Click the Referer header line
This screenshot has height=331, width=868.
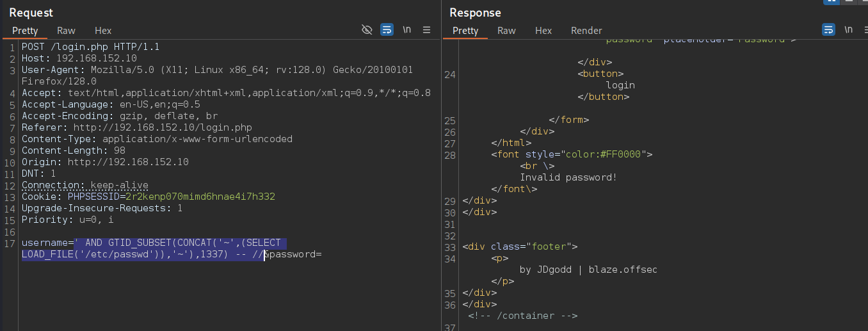pos(137,127)
